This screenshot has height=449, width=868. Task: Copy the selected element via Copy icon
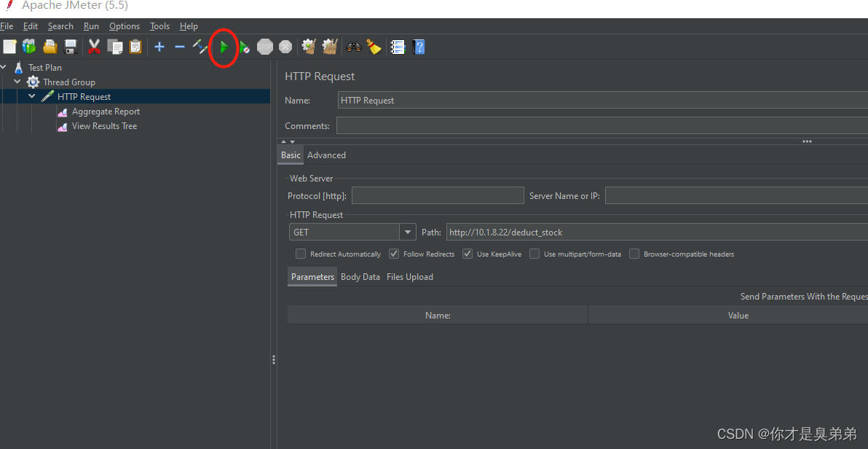pos(114,47)
